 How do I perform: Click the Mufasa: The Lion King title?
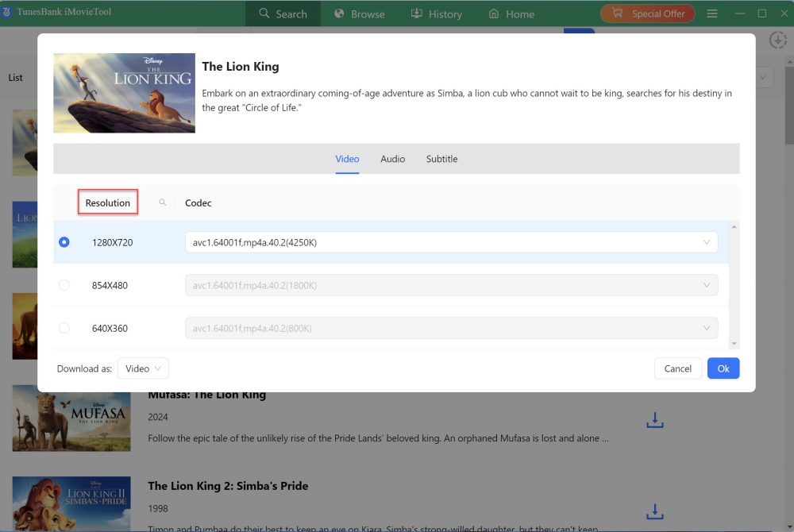(x=206, y=395)
